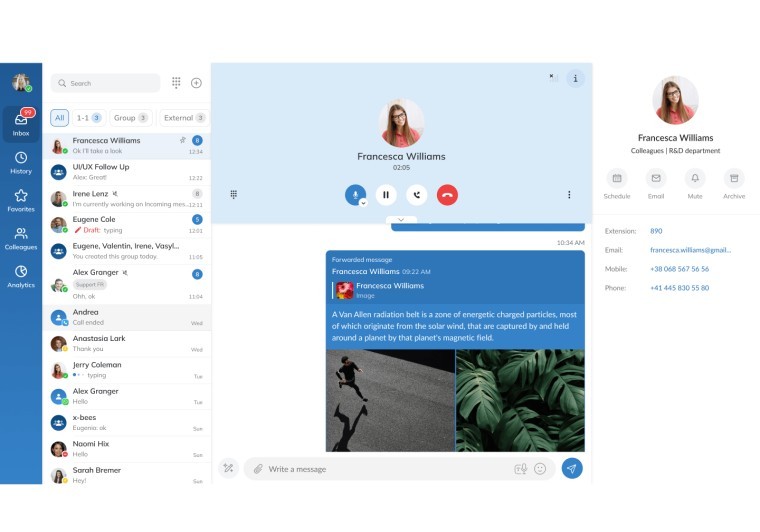Viewport: 760px width, 532px height.
Task: Open the in-call keypad icon
Action: [x=234, y=195]
